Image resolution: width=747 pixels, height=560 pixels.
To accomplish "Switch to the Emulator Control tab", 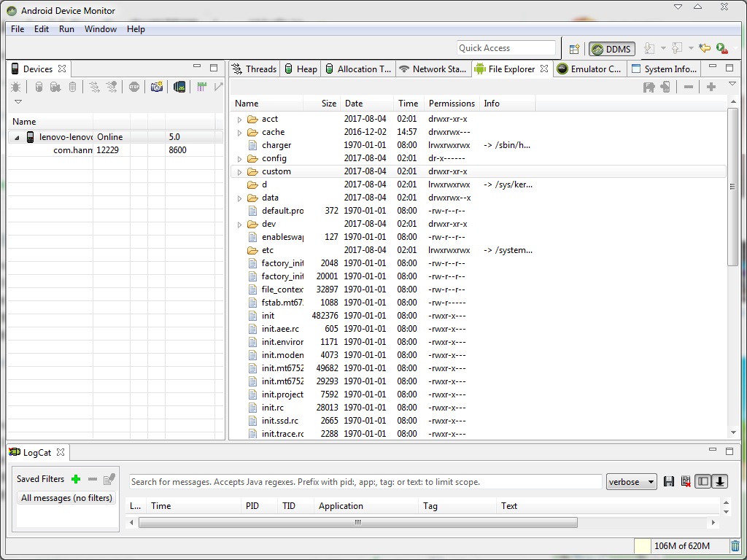I will coord(589,69).
